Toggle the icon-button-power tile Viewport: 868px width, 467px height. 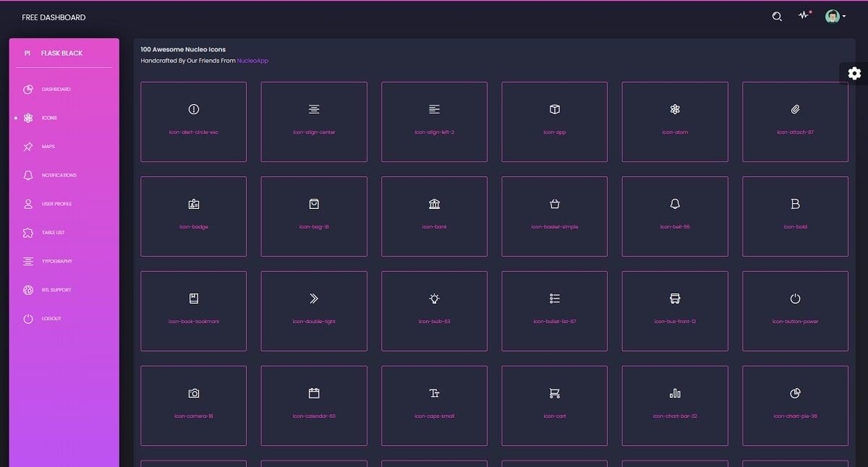pyautogui.click(x=795, y=311)
